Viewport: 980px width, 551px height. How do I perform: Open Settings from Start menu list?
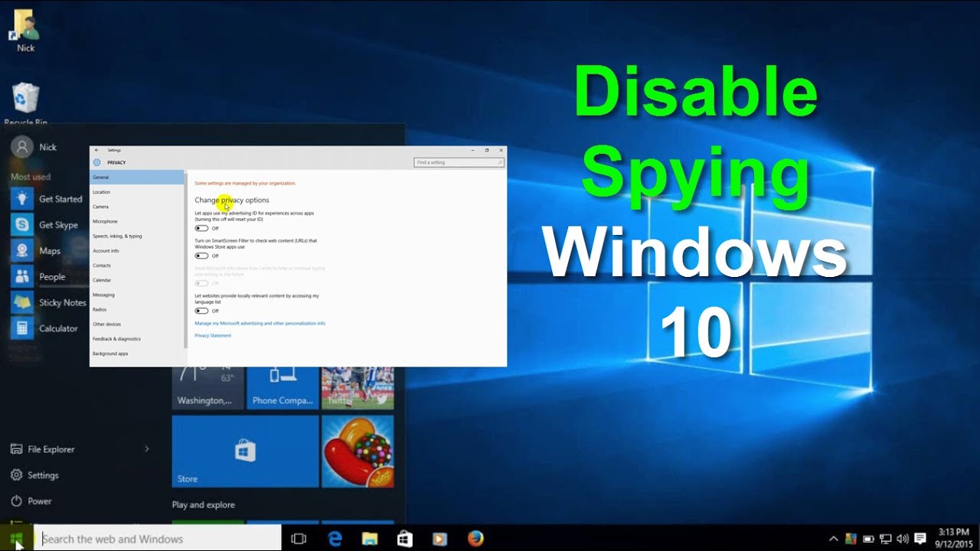[x=35, y=475]
